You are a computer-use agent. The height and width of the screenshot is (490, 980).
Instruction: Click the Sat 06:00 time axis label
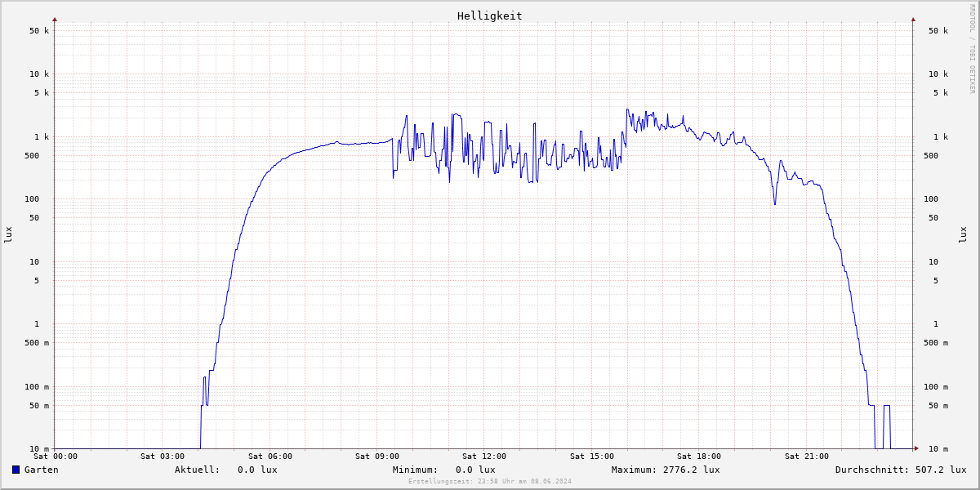coord(270,457)
